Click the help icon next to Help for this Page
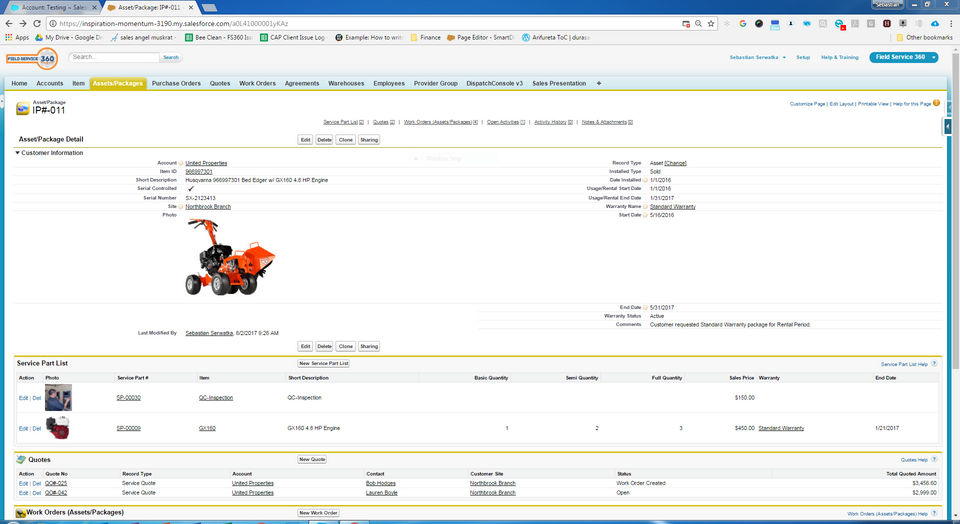This screenshot has height=524, width=960. click(936, 103)
